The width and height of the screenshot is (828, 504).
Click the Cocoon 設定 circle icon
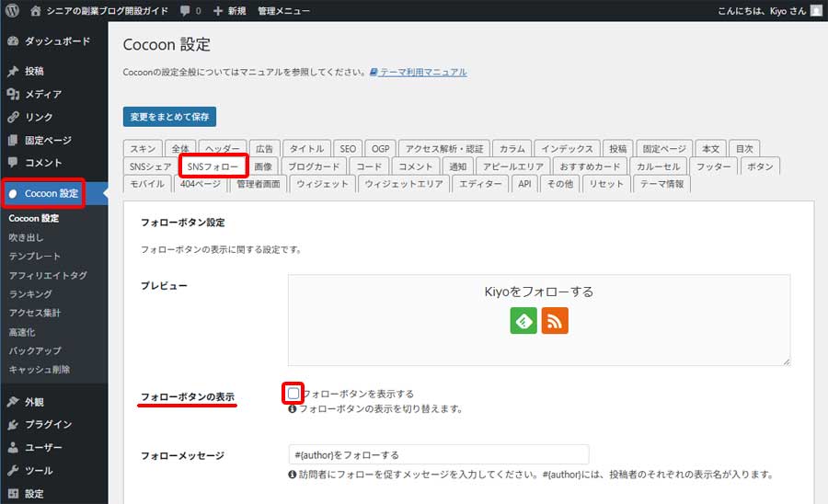tap(13, 194)
